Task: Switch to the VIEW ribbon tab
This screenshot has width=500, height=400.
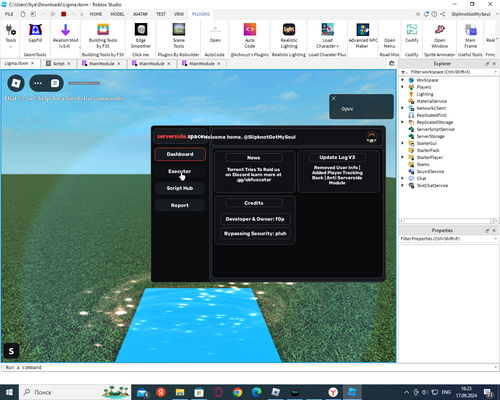Action: click(179, 14)
